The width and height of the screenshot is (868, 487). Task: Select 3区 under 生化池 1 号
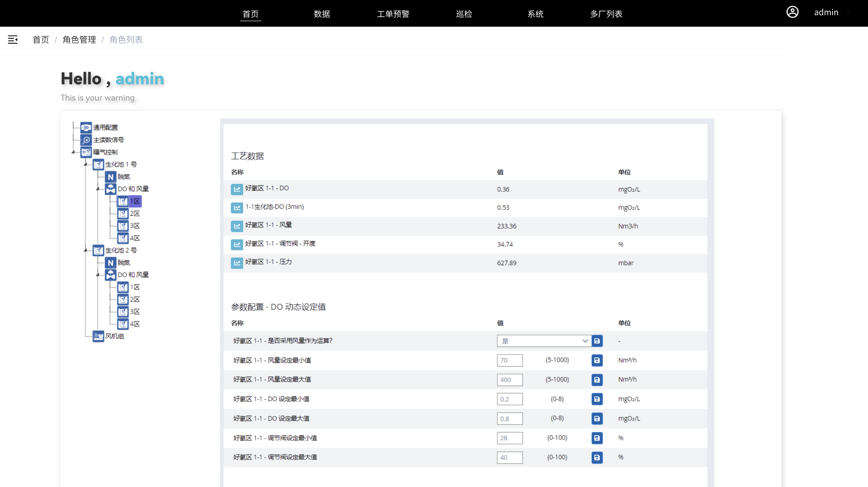pyautogui.click(x=135, y=226)
